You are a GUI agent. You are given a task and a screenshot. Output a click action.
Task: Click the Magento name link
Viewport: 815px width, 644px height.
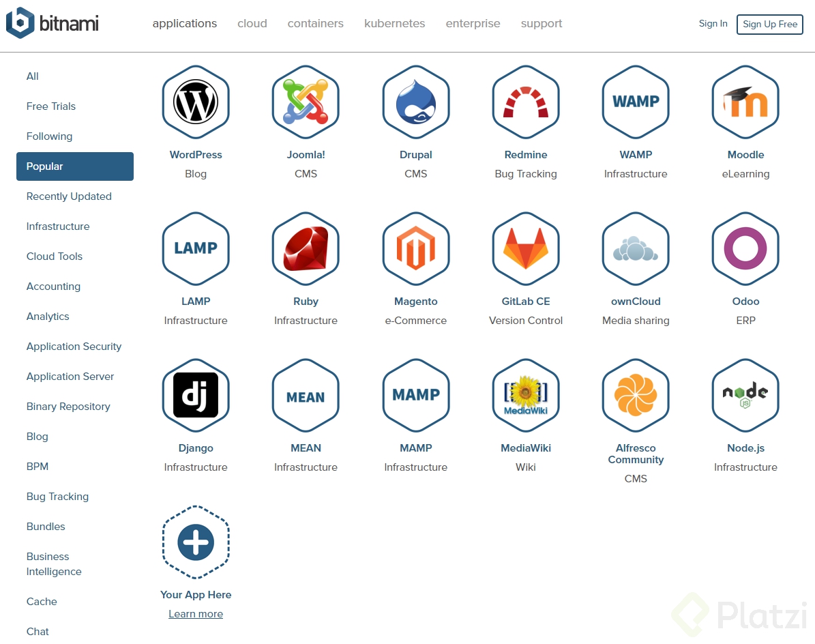[416, 302]
